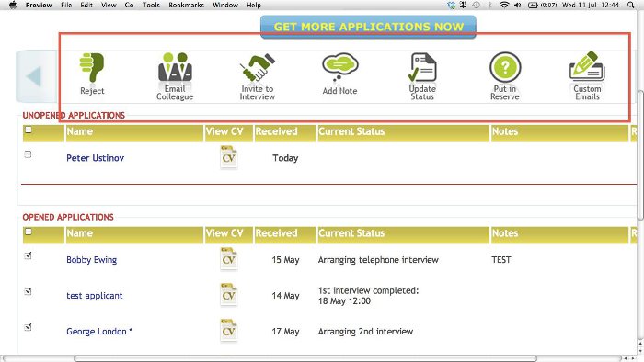Viewport: 644px width, 362px height.
Task: Open the Apple menu
Action: click(x=13, y=5)
